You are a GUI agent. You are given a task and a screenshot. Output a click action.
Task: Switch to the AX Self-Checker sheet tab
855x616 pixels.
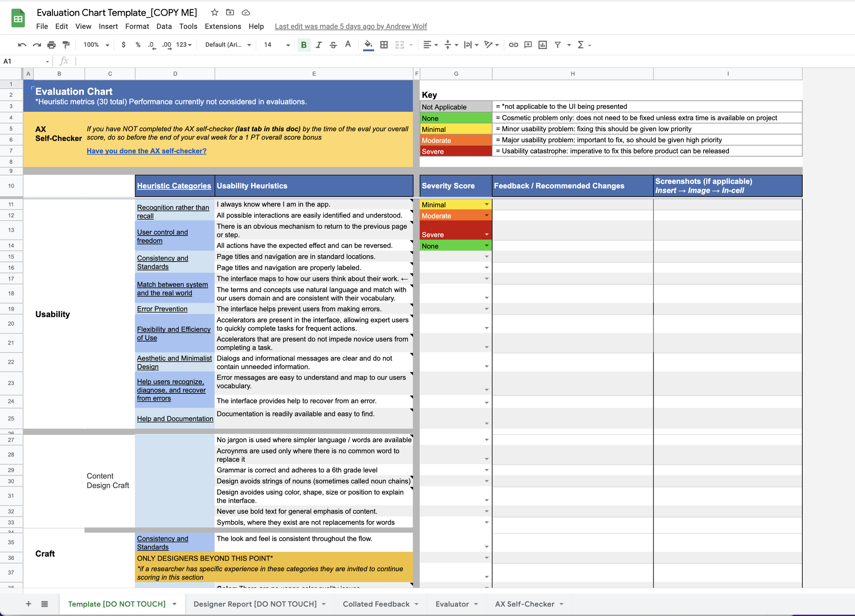(x=524, y=604)
